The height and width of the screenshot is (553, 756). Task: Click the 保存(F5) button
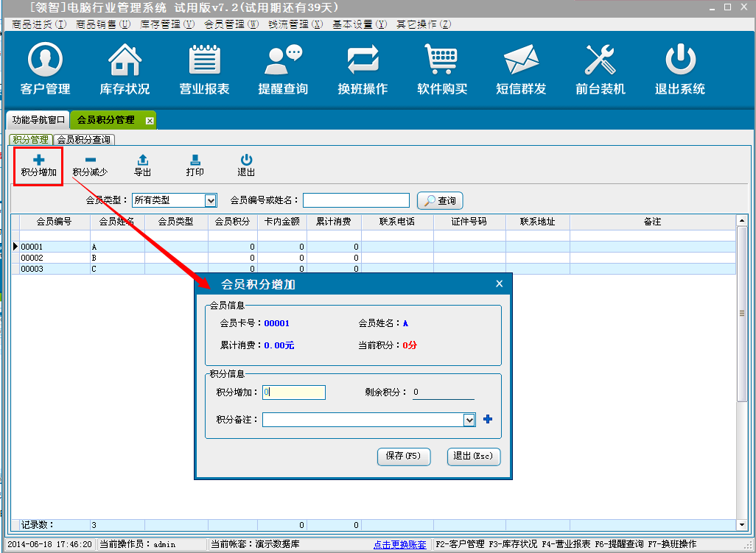403,457
